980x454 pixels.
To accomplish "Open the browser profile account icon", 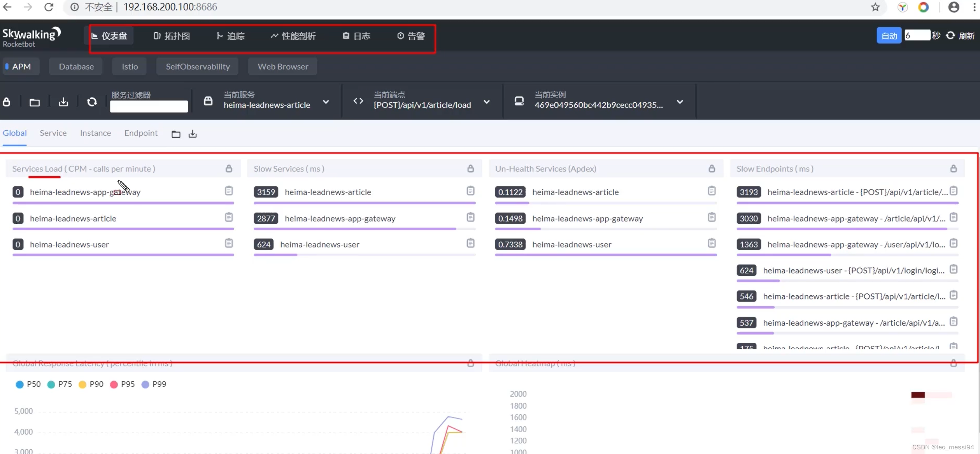I will [x=954, y=7].
